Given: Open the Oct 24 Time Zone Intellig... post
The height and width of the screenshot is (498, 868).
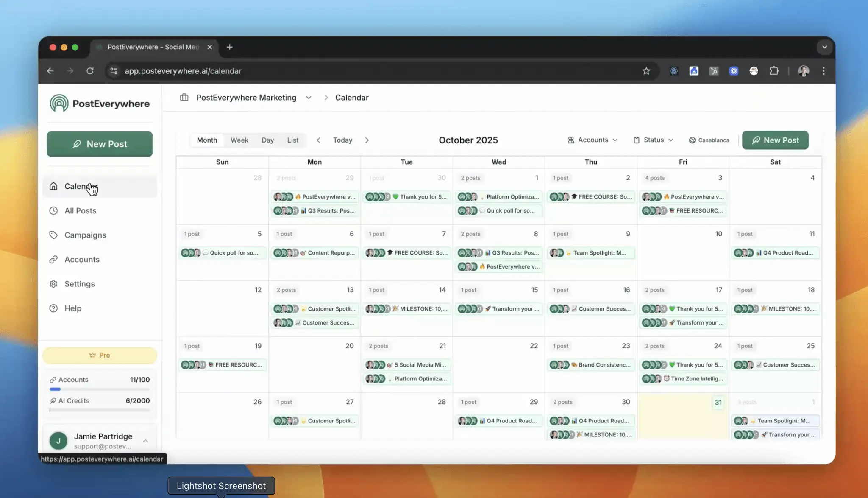Looking at the screenshot, I should (683, 379).
